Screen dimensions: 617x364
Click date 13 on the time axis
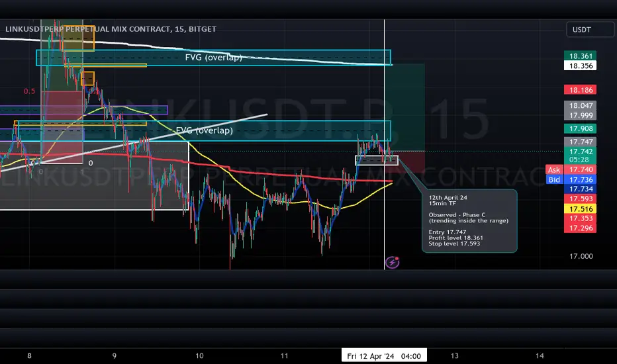point(455,356)
